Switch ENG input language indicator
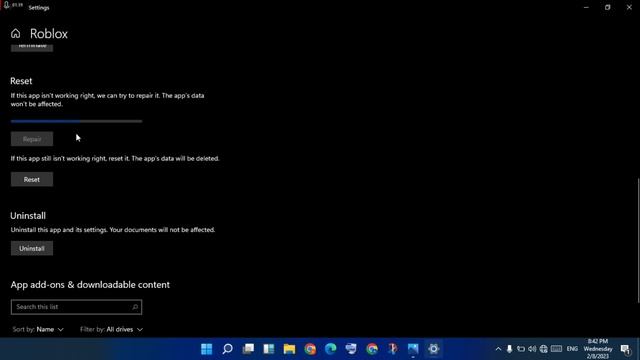The image size is (640, 360). point(572,349)
